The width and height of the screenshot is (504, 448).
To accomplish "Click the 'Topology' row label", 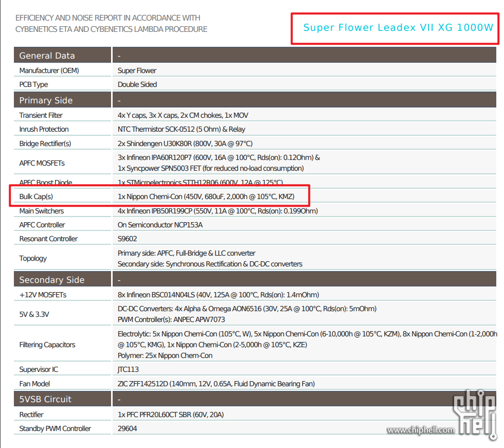I will tap(33, 258).
